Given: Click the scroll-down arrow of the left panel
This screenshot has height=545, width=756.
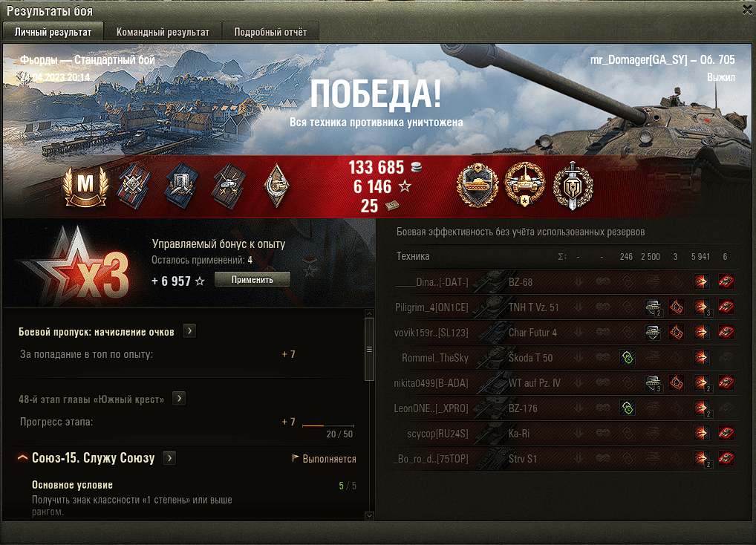Looking at the screenshot, I should click(x=369, y=515).
